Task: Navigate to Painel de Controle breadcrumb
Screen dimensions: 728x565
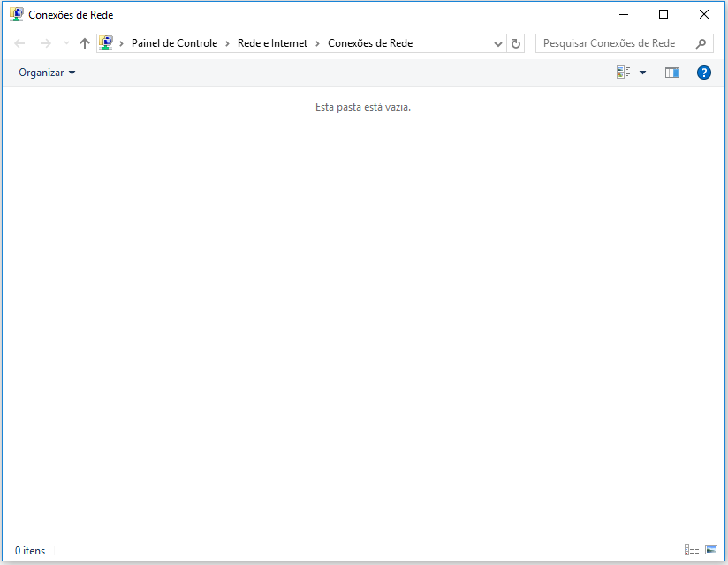Action: tap(174, 43)
